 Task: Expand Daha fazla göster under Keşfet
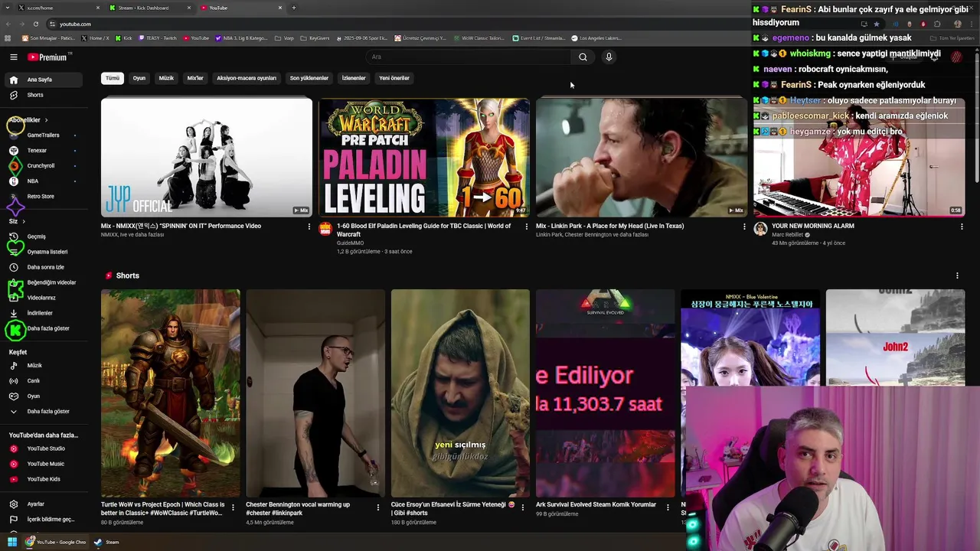click(x=44, y=412)
